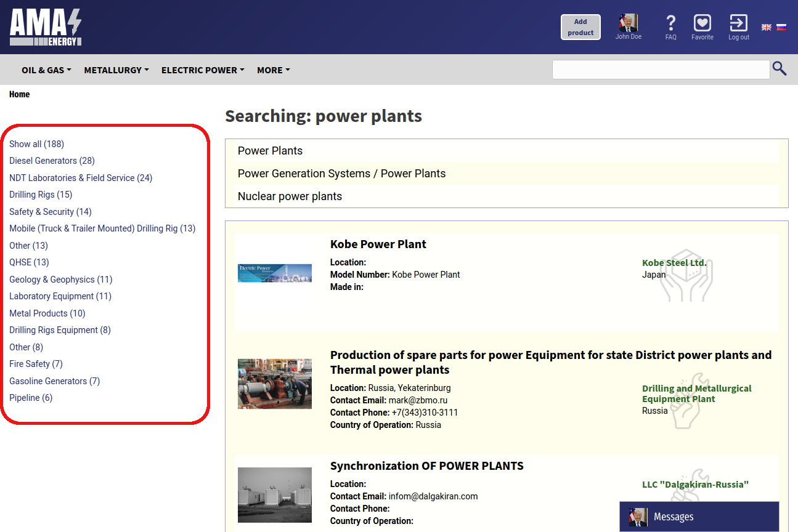Open Drilling and Metallurgical Equipment Plant link
Image resolution: width=798 pixels, height=532 pixels.
coord(697,393)
